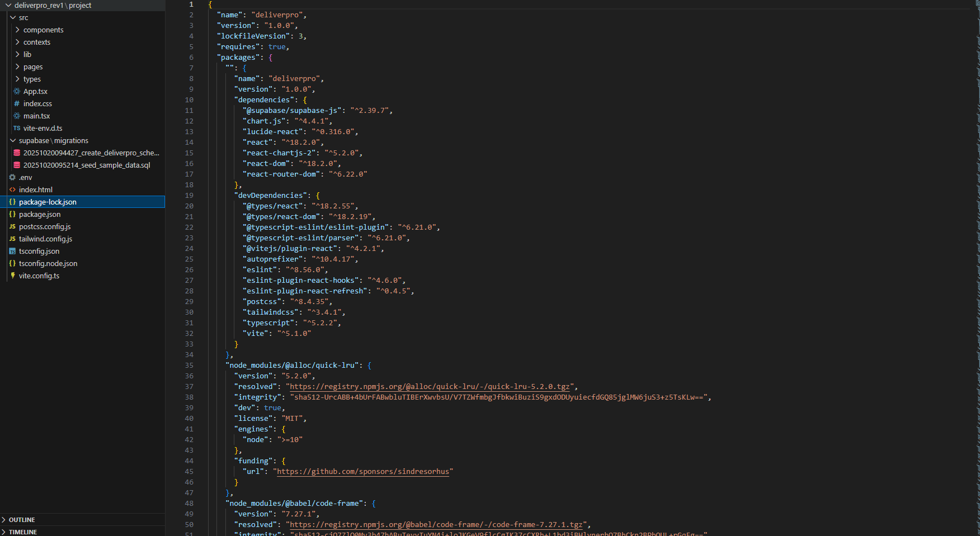Select the index.css stylesheet icon

pyautogui.click(x=16, y=103)
